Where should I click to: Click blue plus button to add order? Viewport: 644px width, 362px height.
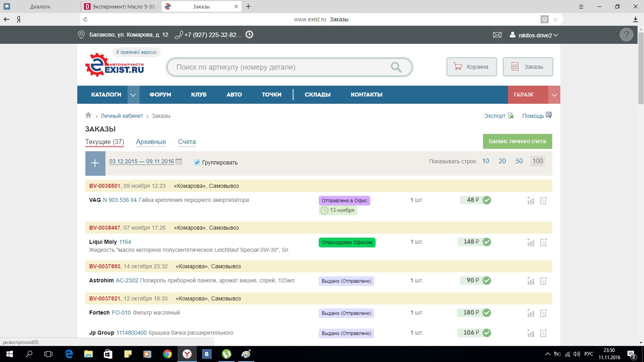click(95, 163)
